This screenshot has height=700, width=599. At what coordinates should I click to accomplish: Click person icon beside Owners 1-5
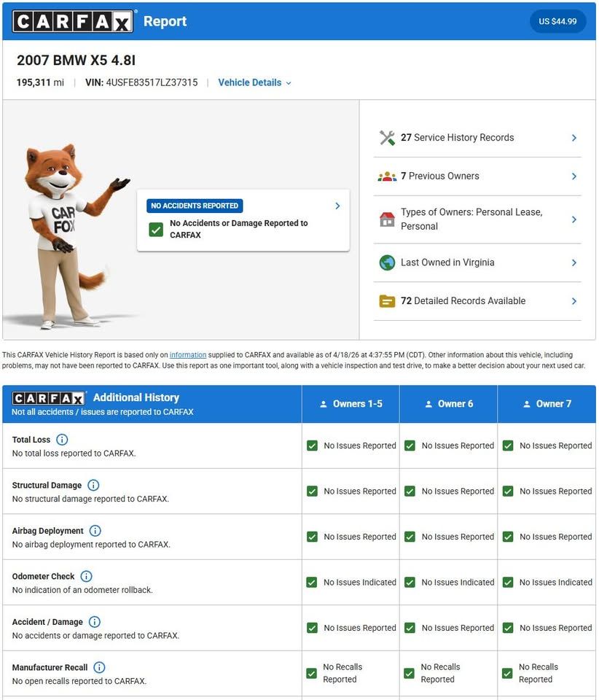point(324,404)
